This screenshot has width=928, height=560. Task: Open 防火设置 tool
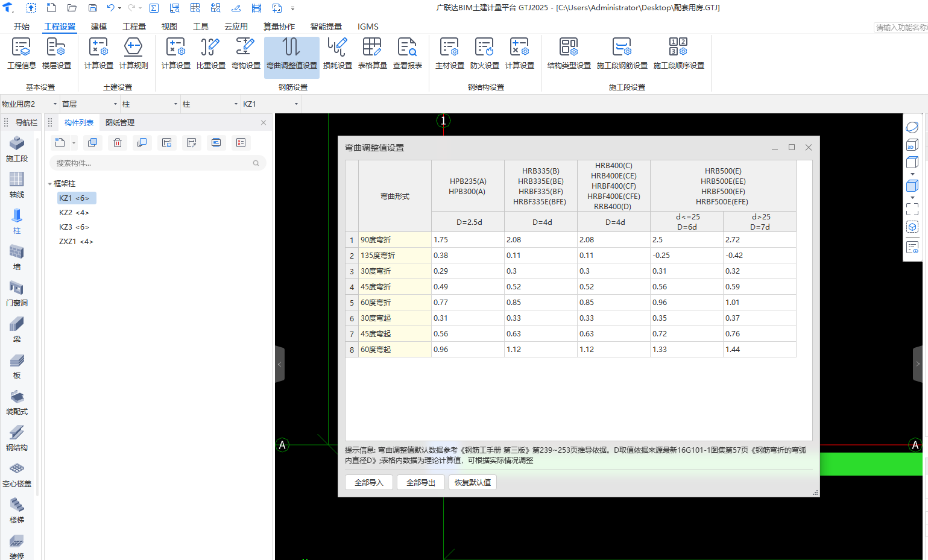[484, 54]
